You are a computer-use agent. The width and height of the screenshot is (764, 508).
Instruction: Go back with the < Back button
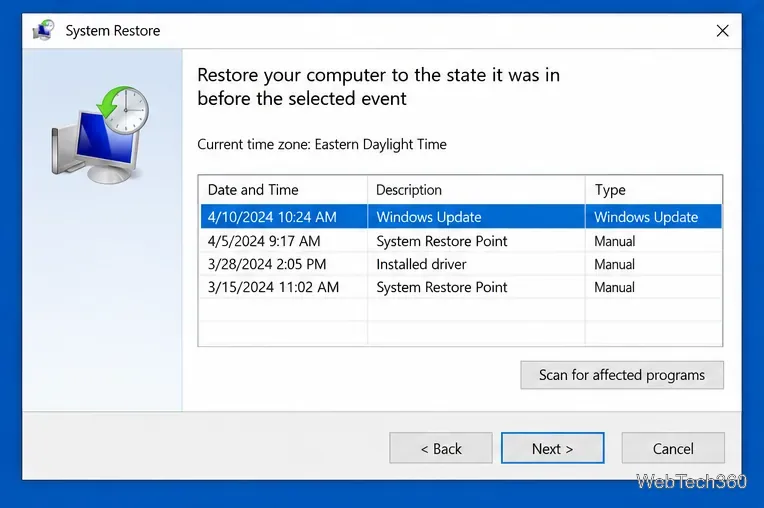tap(441, 448)
